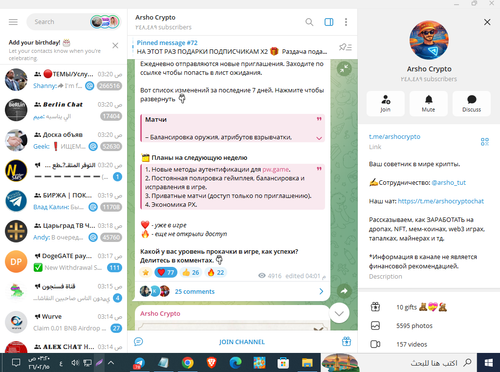This screenshot has height=372, width=500.
Task: Open the DogeGATE pay... channel
Action: click(63, 262)
